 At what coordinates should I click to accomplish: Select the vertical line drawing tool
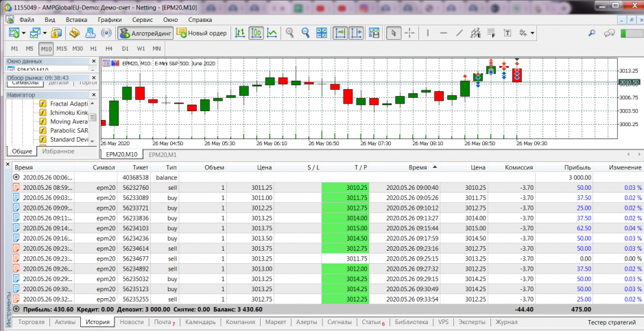(x=427, y=33)
